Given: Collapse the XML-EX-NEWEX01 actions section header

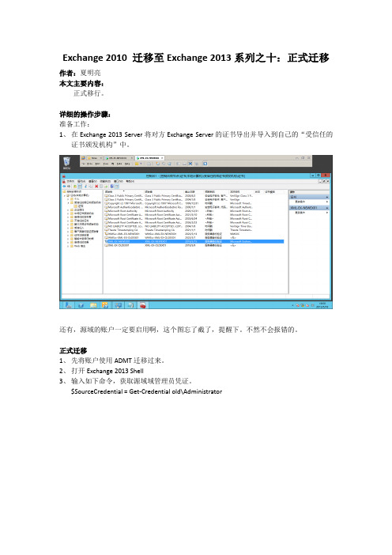Looking at the screenshot, I should 309,208.
